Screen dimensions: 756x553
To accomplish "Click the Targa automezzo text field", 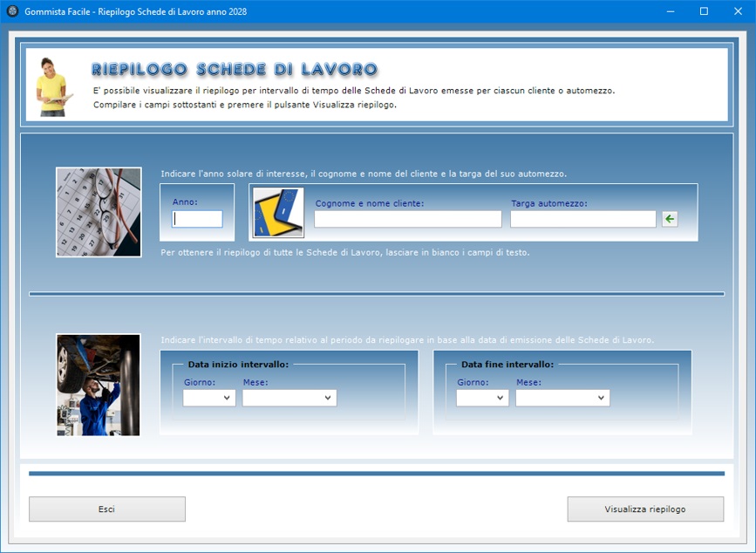I will click(x=582, y=219).
